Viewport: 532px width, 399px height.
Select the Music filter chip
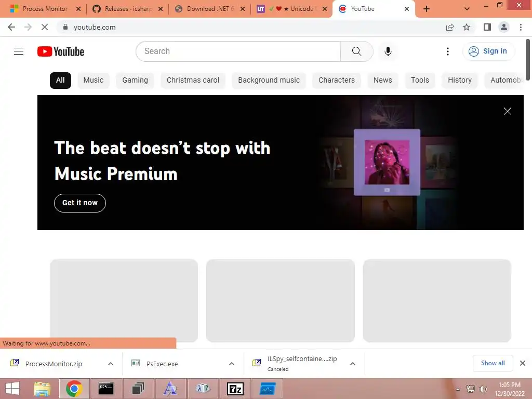[94, 81]
